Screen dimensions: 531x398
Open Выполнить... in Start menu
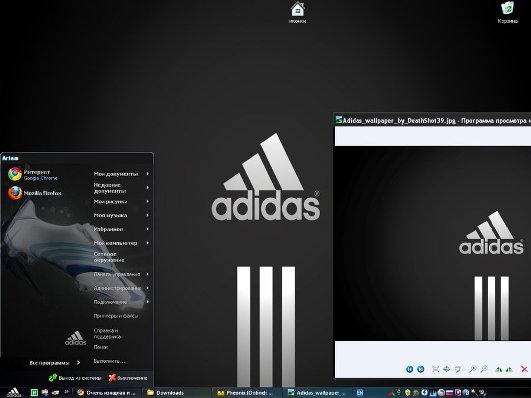point(109,361)
